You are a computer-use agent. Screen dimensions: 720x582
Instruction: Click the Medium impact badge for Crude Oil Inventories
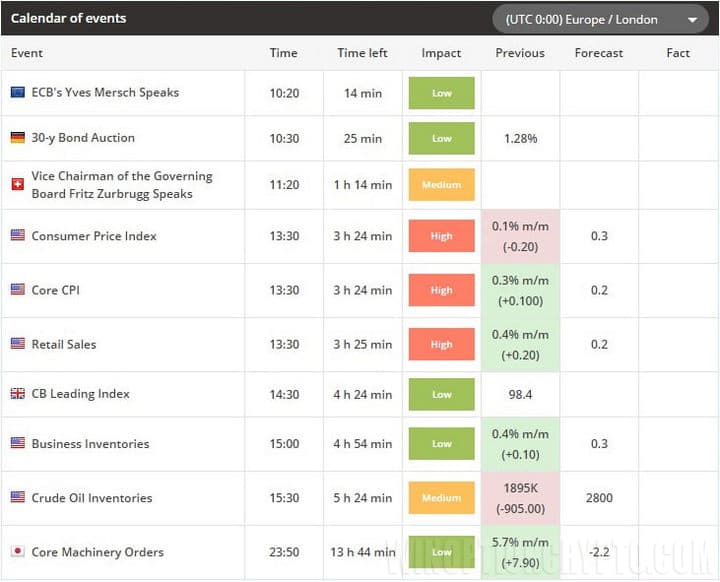(441, 498)
